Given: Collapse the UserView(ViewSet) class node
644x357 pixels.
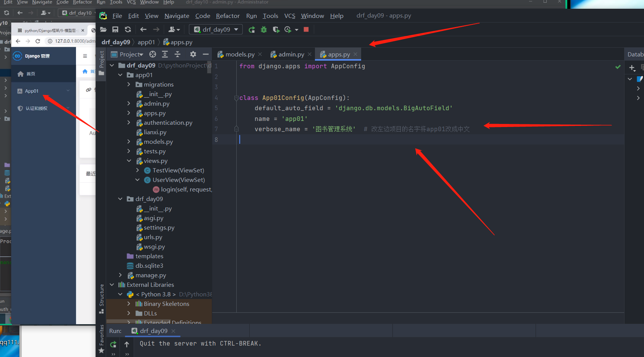Looking at the screenshot, I should pyautogui.click(x=137, y=180).
